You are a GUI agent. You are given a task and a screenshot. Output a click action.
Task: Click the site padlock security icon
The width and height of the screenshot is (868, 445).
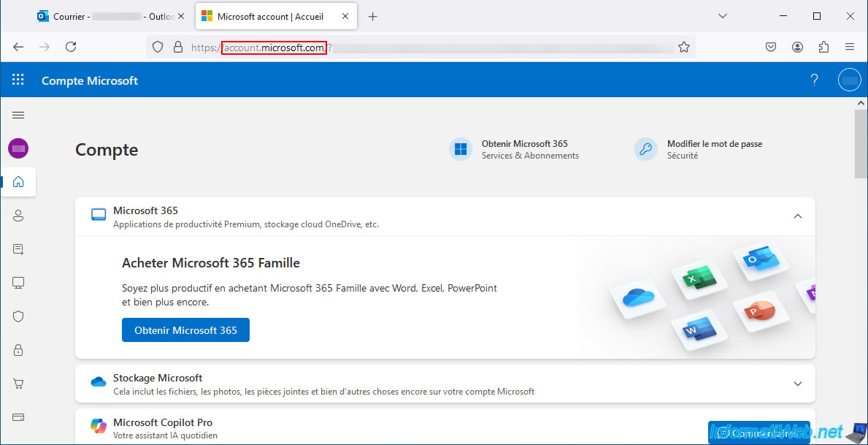tap(177, 47)
